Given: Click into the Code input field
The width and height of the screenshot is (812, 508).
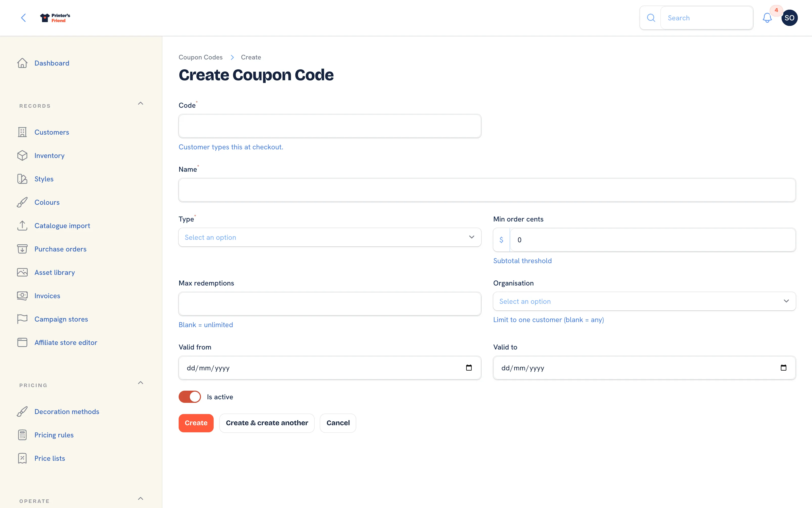Looking at the screenshot, I should point(330,126).
